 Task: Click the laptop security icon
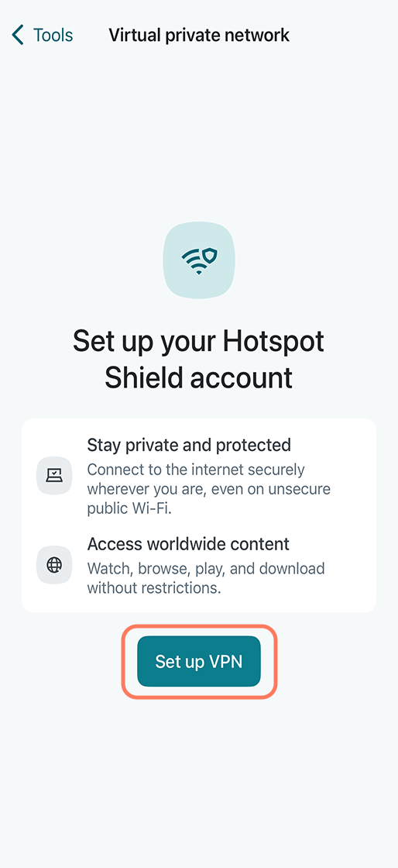pyautogui.click(x=54, y=475)
